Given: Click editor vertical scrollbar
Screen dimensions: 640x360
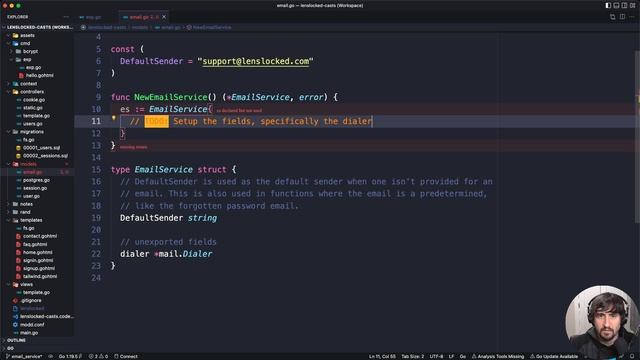Looking at the screenshot, I should tap(637, 137).
